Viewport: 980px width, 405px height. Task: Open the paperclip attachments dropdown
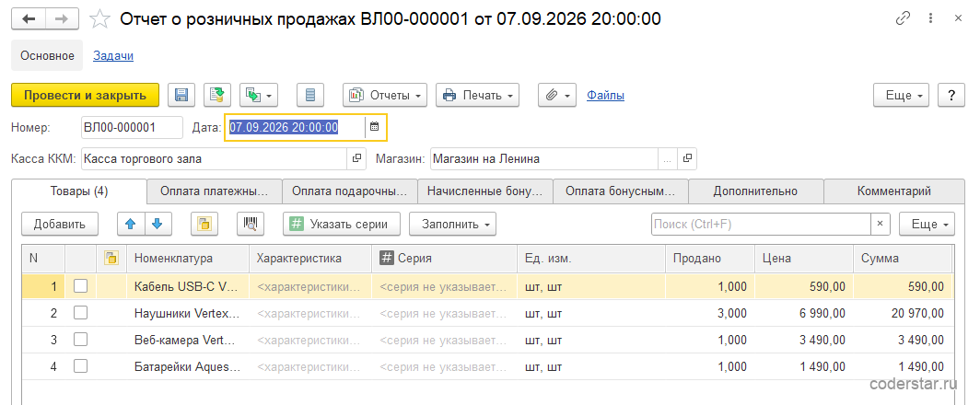(x=557, y=95)
